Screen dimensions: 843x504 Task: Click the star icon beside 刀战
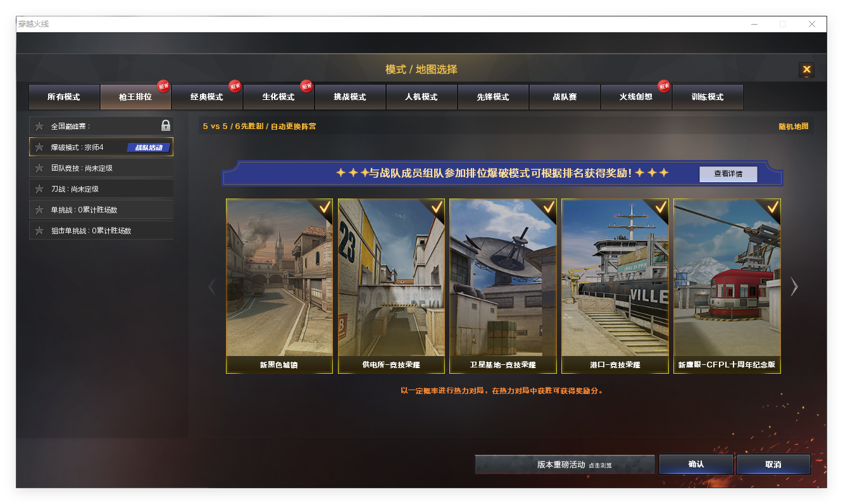(38, 188)
